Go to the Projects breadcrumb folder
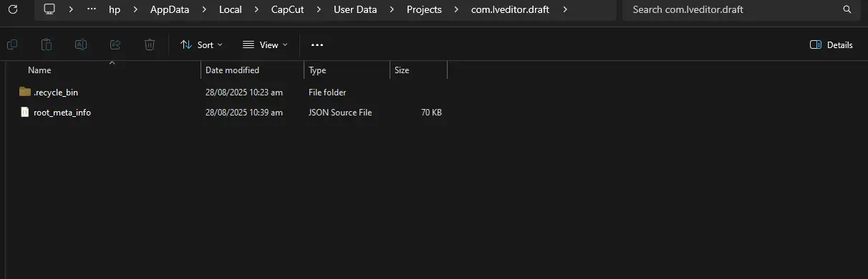The height and width of the screenshot is (279, 868). [424, 9]
